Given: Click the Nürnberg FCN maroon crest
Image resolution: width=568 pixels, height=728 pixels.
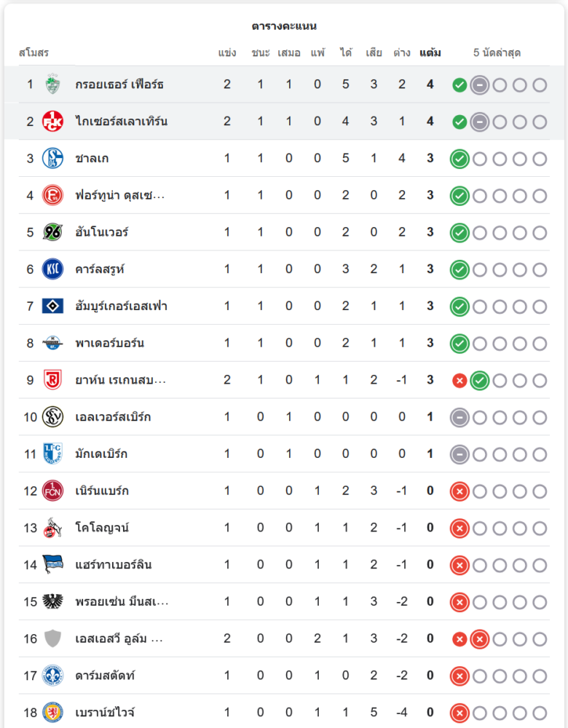Looking at the screenshot, I should pos(52,491).
